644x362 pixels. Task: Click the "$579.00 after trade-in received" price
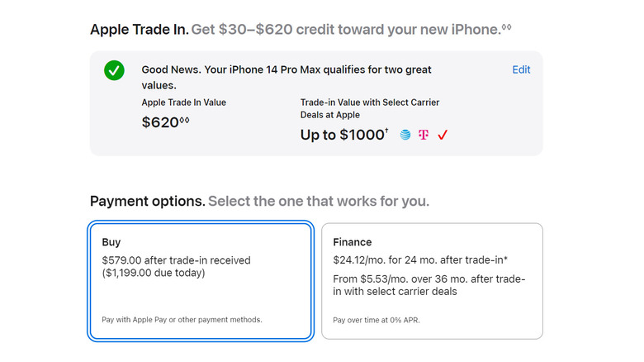[176, 260]
